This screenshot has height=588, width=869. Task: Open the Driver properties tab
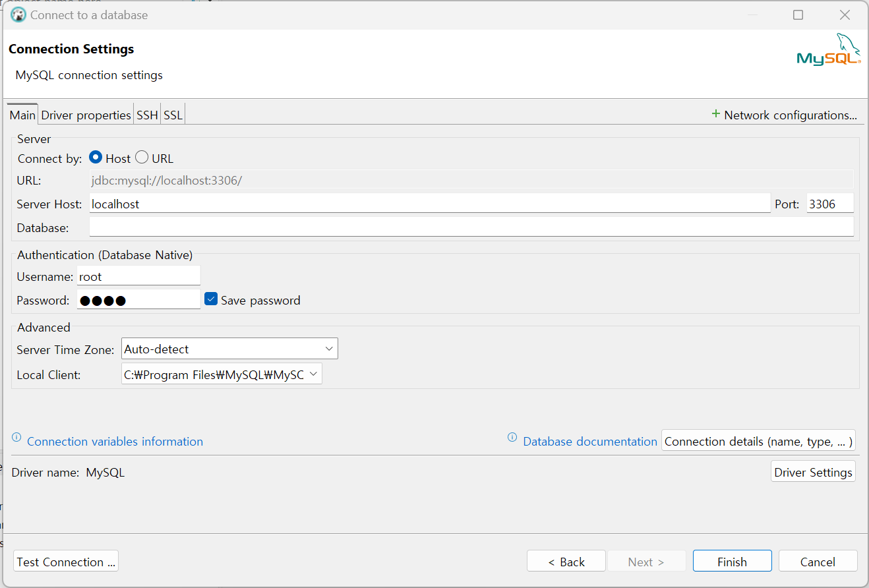point(86,115)
